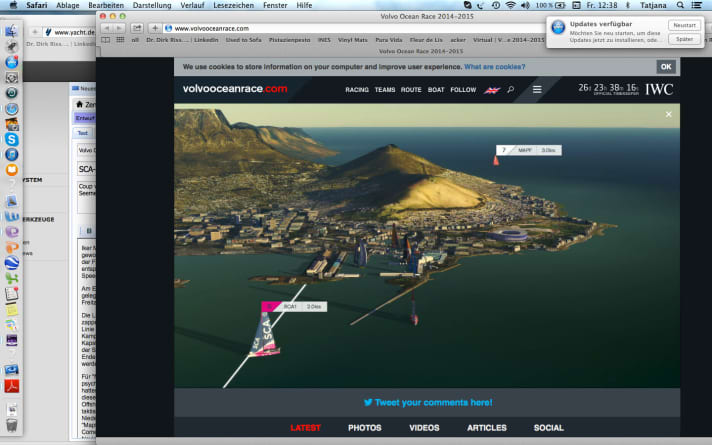Image resolution: width=712 pixels, height=445 pixels.
Task: Open the Bearbeiten menu
Action: tap(106, 5)
